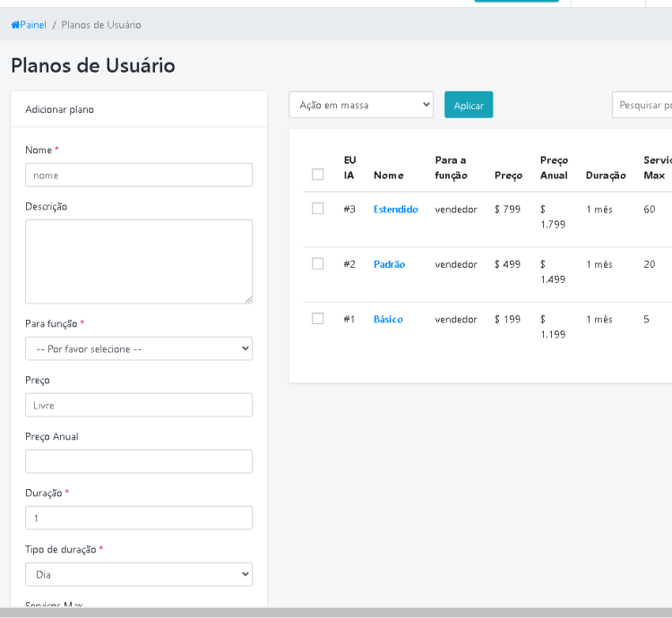Click the 60 max services cell
This screenshot has height=618, width=672.
[650, 209]
